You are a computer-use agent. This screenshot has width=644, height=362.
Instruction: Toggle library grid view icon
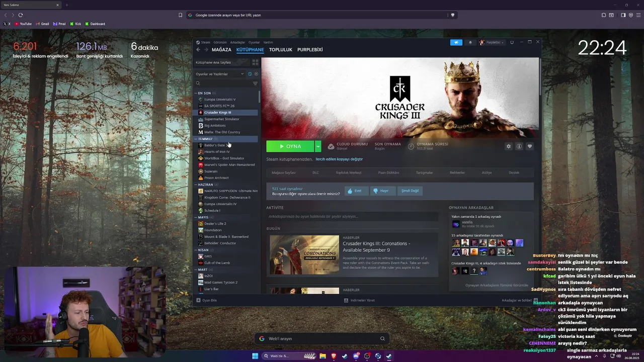[x=255, y=62]
